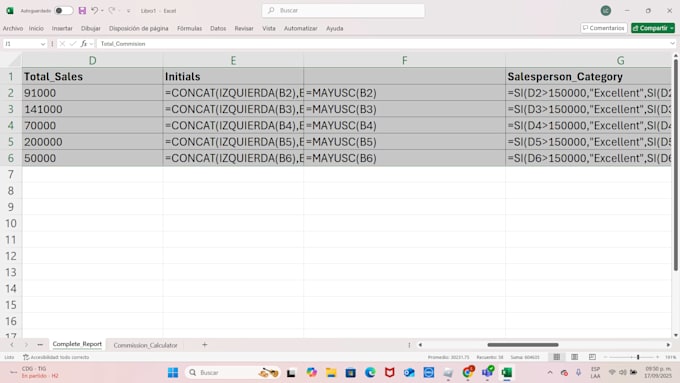Expand the formula bar with right-end chevron

pyautogui.click(x=673, y=44)
